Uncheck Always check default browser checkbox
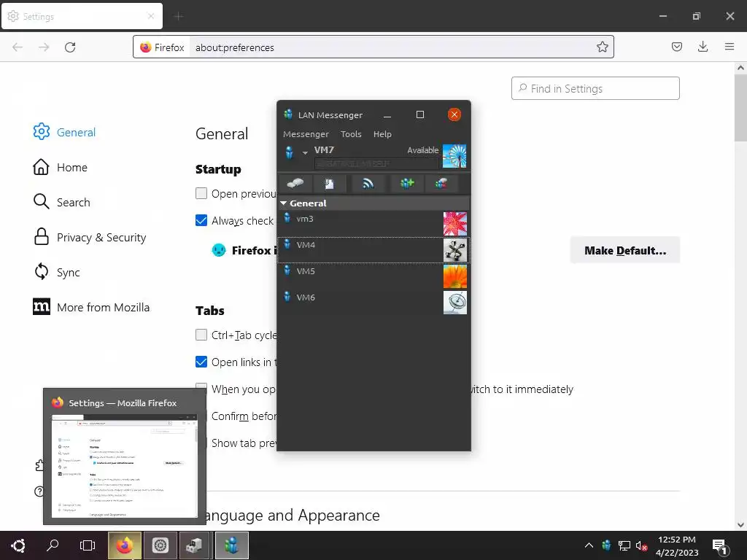 (x=201, y=220)
